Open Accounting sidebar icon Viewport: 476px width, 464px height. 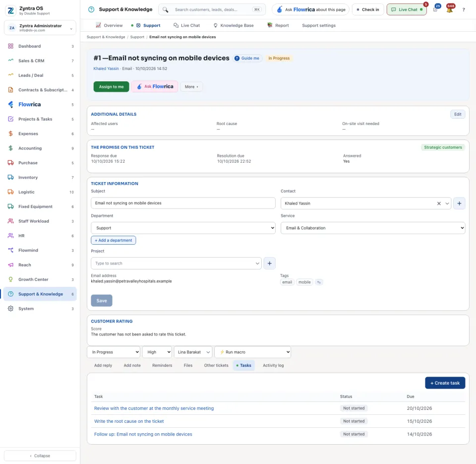10,148
